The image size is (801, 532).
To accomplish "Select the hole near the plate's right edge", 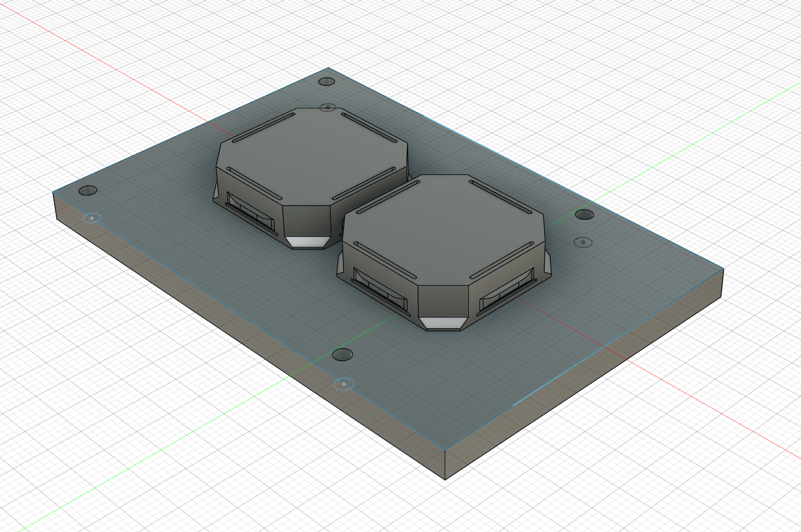I will coord(584,214).
